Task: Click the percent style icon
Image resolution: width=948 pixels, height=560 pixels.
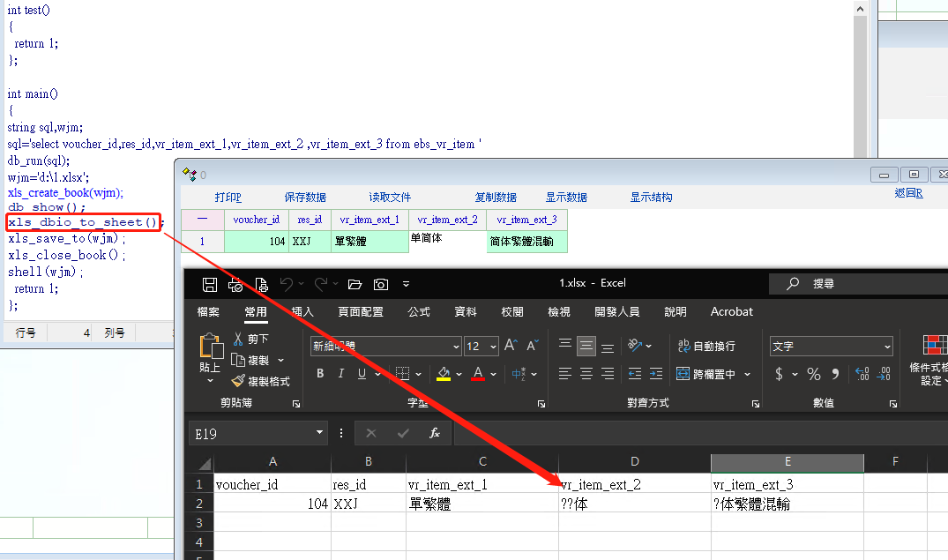Action: pos(813,374)
